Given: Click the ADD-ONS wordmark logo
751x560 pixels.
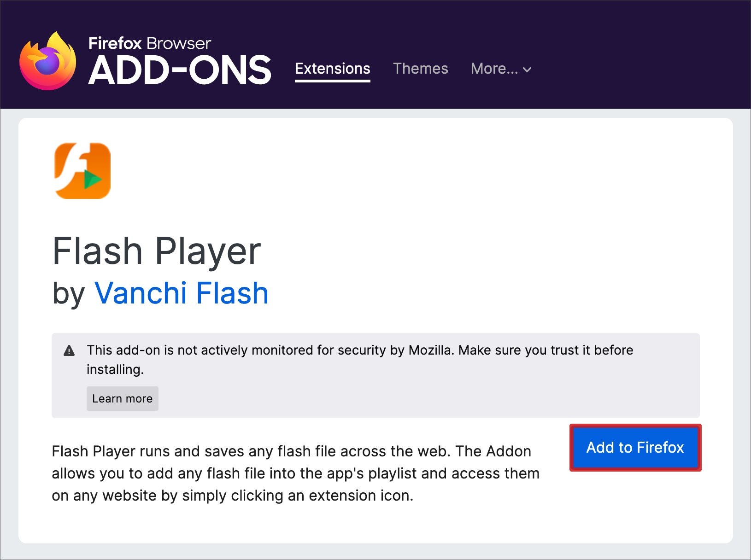Looking at the screenshot, I should pyautogui.click(x=180, y=70).
